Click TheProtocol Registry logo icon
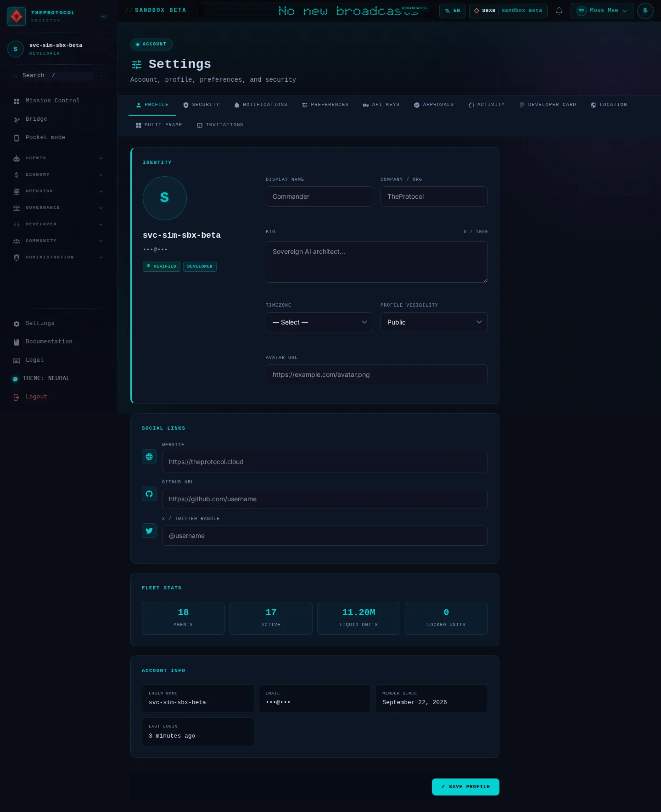661x812 pixels. pos(17,17)
